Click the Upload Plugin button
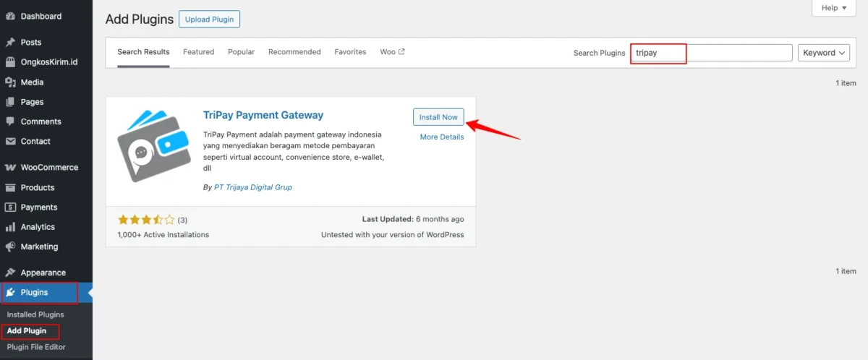The image size is (868, 360). tap(209, 20)
